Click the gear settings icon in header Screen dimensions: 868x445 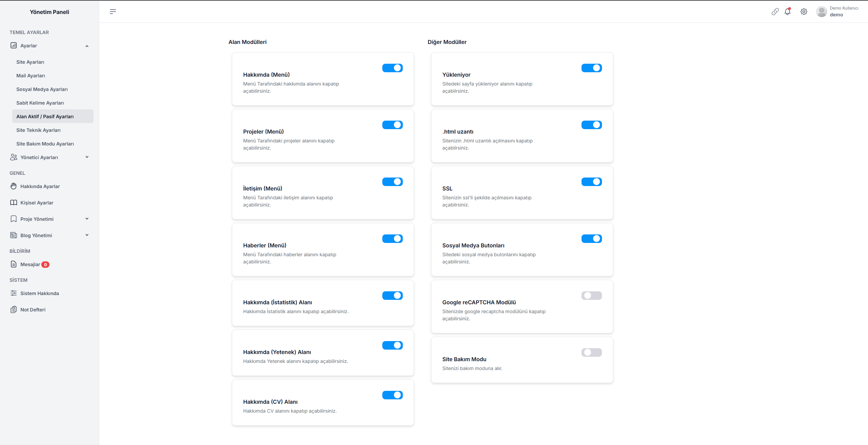[x=804, y=12]
